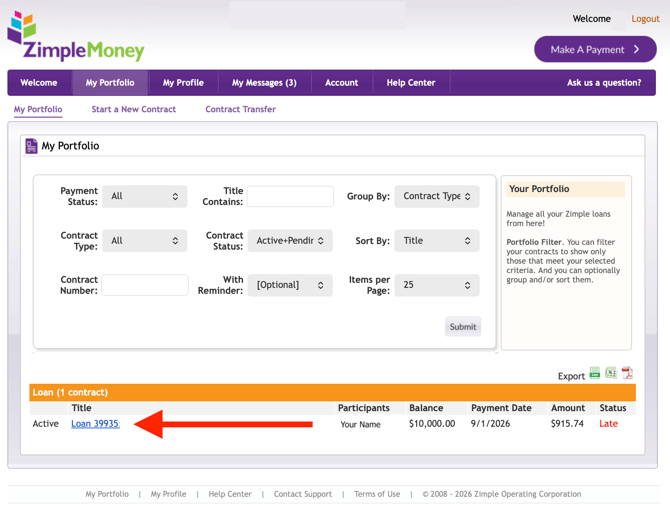Click the Status column header

pos(613,408)
